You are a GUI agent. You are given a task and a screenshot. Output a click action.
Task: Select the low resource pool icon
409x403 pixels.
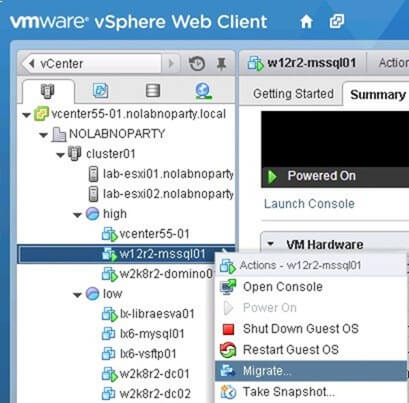[x=92, y=294]
